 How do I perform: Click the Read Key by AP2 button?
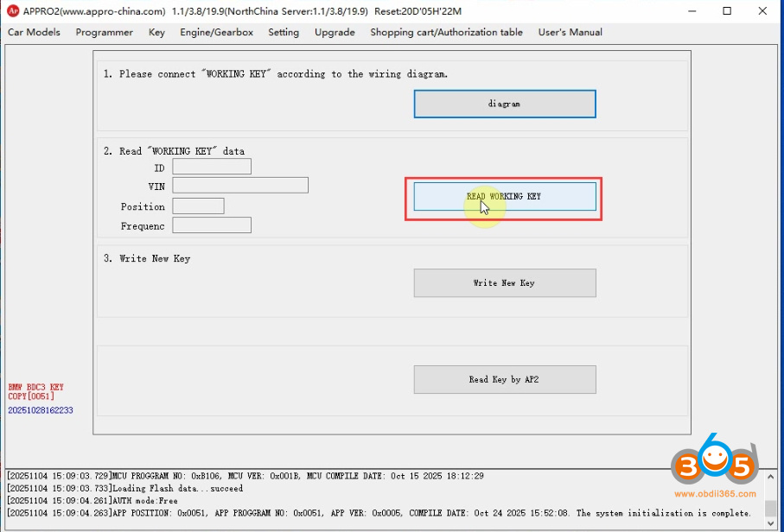505,379
